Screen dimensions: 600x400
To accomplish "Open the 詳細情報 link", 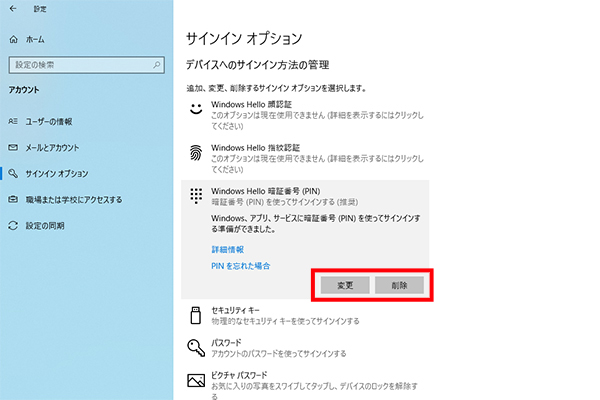I will click(x=228, y=250).
